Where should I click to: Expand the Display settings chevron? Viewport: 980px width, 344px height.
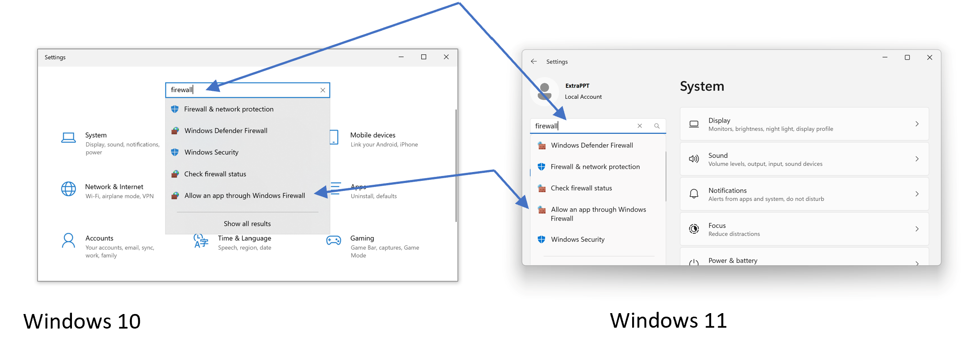pyautogui.click(x=917, y=124)
